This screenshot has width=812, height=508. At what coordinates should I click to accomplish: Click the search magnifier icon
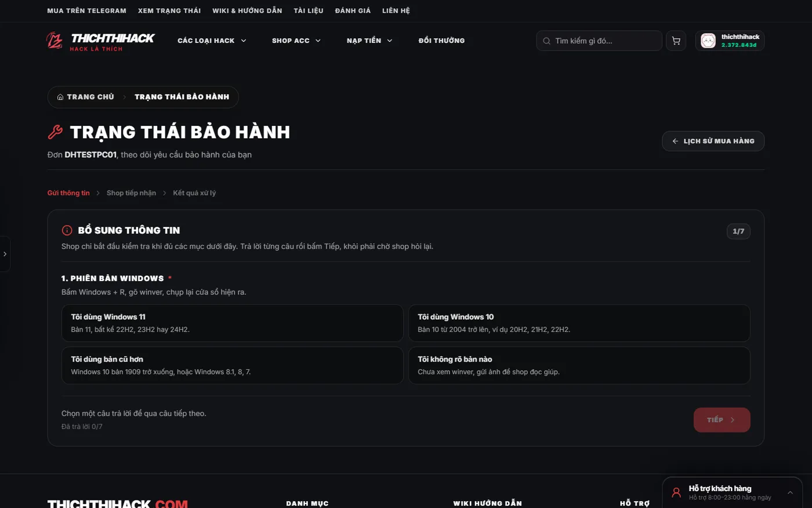(x=546, y=41)
